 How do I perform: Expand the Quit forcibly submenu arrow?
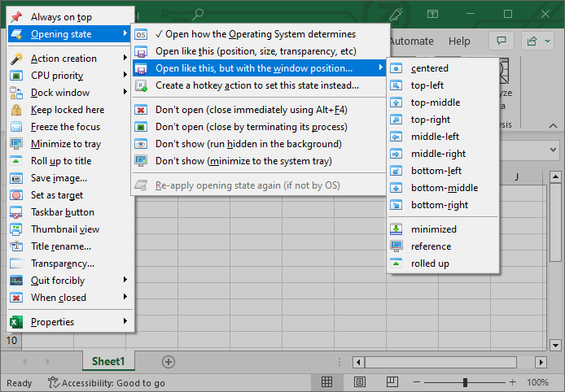(125, 280)
